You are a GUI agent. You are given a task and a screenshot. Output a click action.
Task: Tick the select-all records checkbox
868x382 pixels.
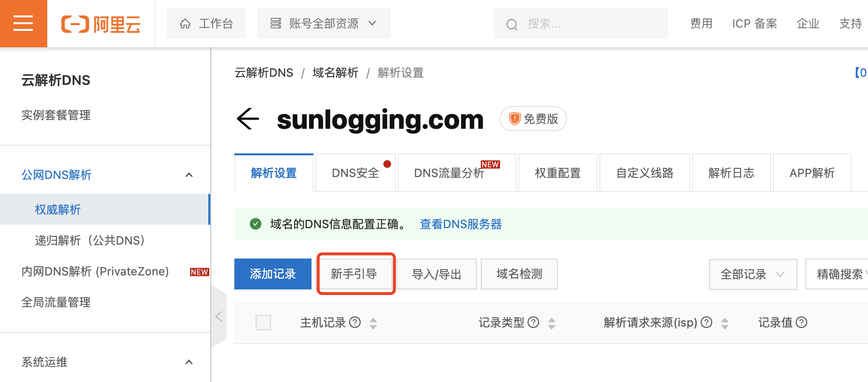click(263, 322)
